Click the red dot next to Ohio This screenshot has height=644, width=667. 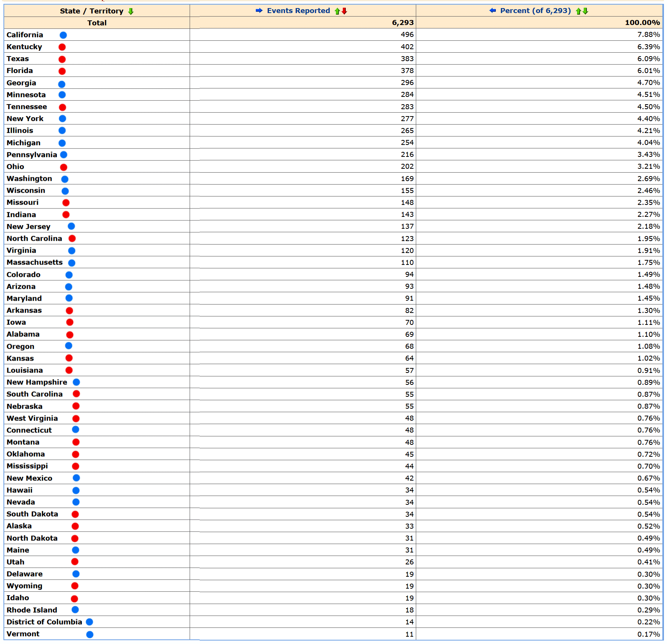tap(64, 167)
